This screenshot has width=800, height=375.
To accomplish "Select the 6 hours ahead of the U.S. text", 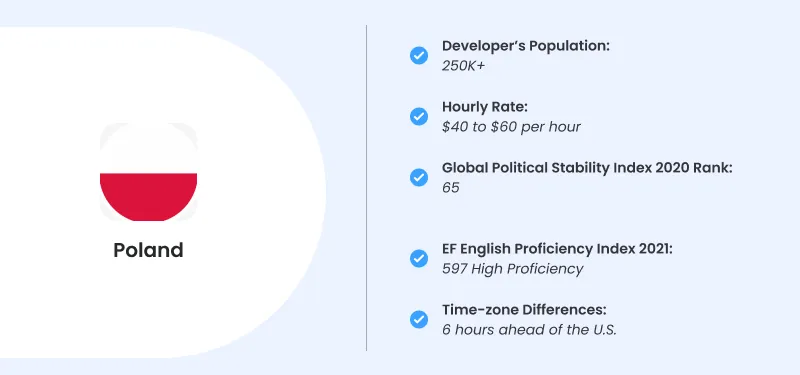I will coord(530,330).
